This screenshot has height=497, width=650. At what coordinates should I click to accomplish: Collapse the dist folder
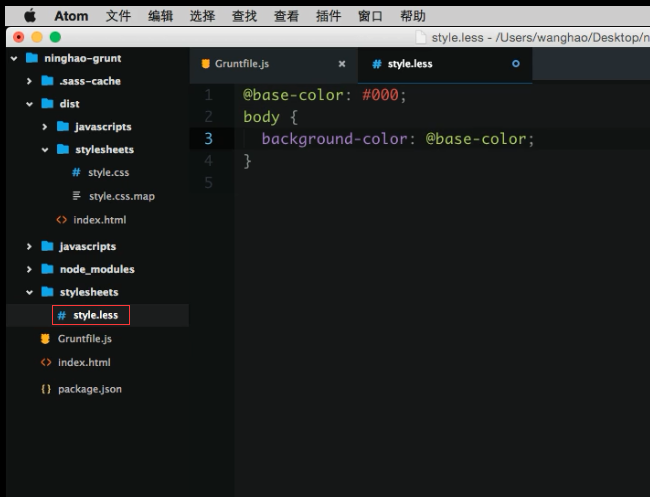click(30, 104)
